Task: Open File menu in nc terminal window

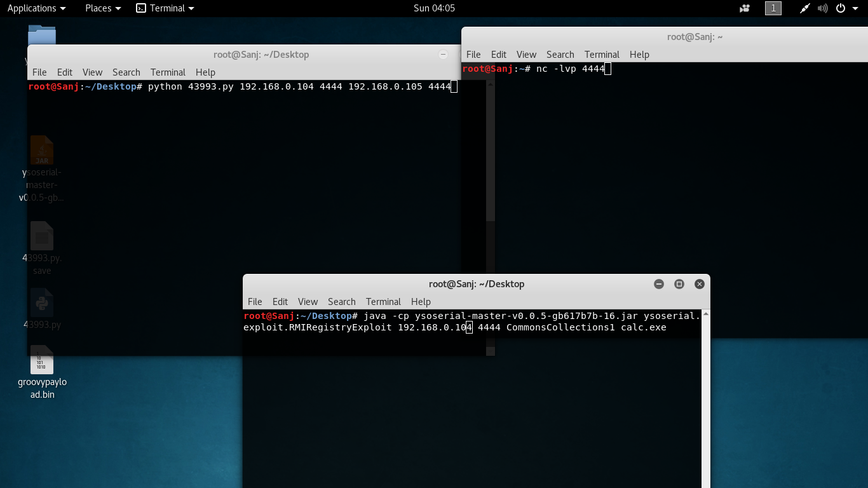Action: (473, 55)
